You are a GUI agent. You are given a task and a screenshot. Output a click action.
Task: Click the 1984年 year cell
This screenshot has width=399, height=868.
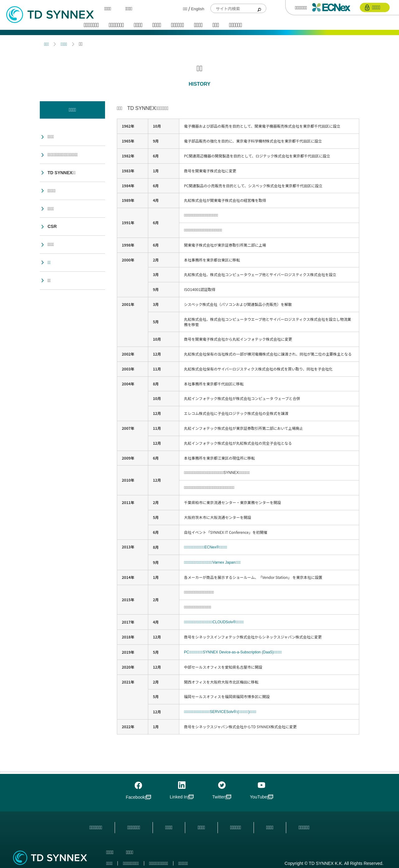[132, 186]
